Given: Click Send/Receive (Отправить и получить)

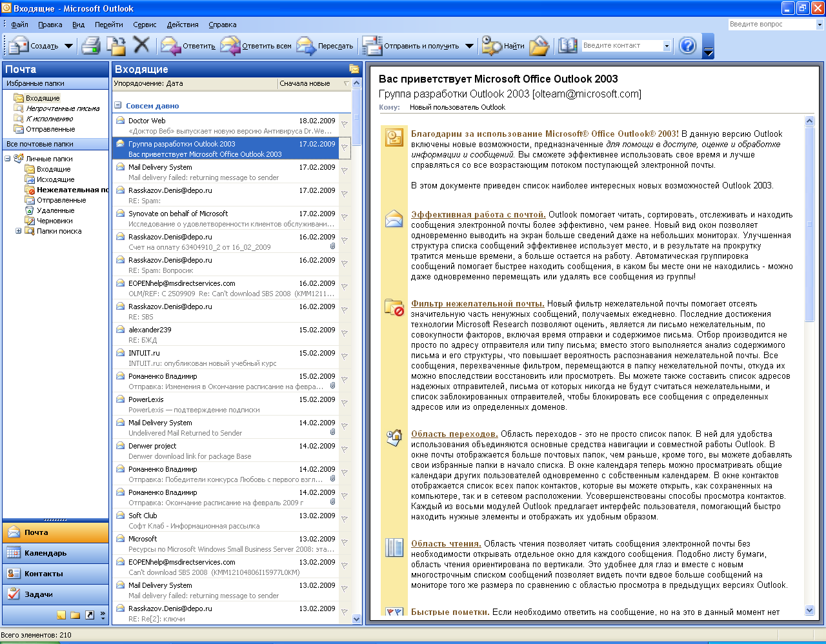Looking at the screenshot, I should pyautogui.click(x=411, y=46).
